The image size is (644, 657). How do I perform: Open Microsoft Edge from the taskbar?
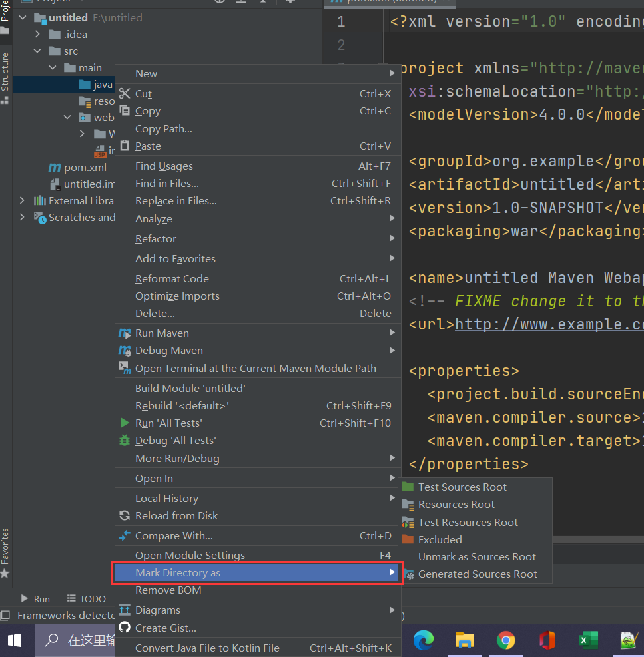pyautogui.click(x=424, y=640)
